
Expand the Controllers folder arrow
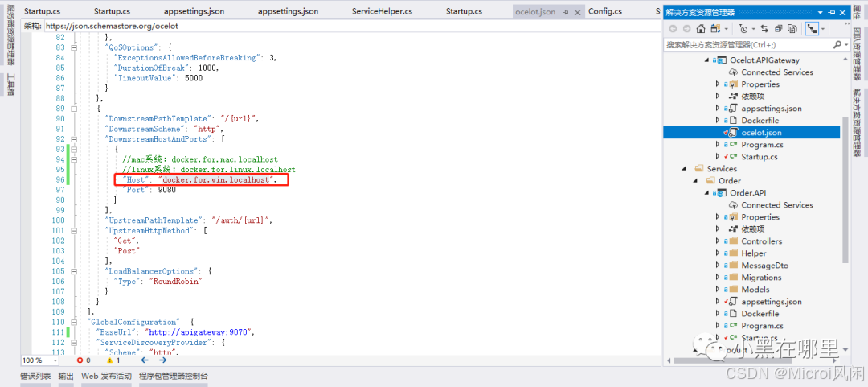coord(718,241)
